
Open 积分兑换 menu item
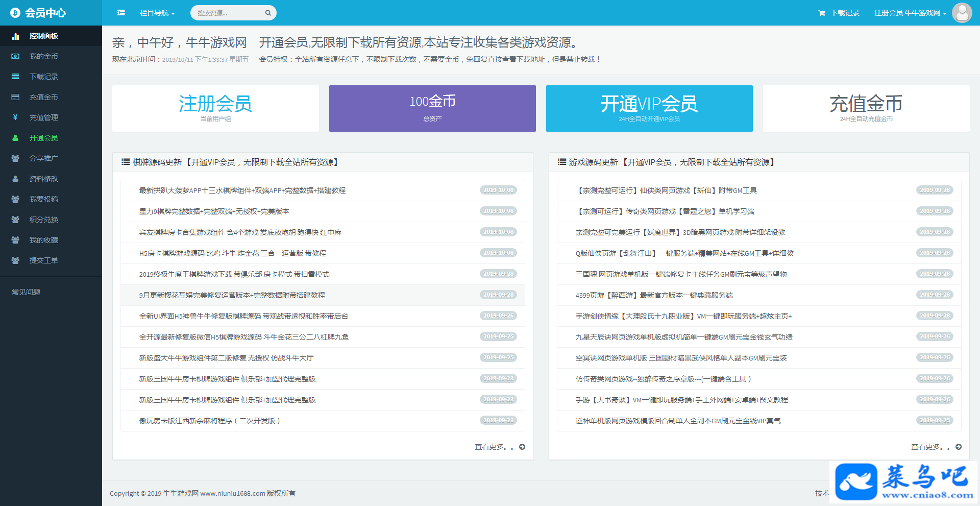click(x=51, y=220)
